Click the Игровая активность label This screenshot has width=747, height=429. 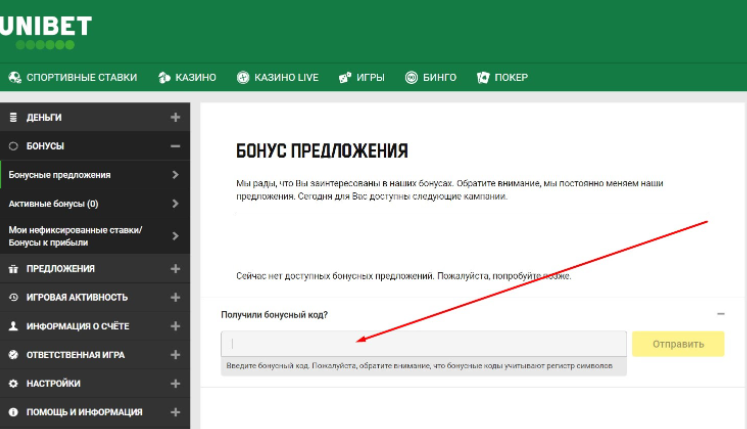77,297
